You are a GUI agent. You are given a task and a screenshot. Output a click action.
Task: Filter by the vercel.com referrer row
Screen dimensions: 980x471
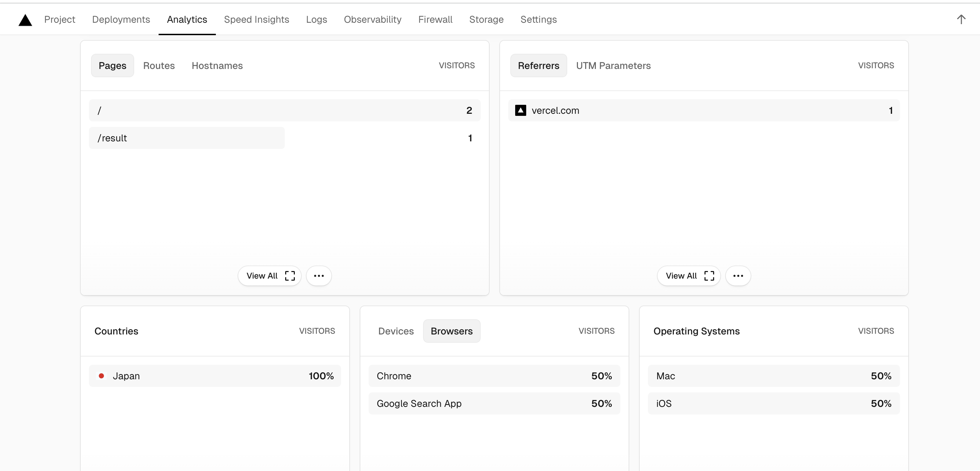pyautogui.click(x=703, y=110)
